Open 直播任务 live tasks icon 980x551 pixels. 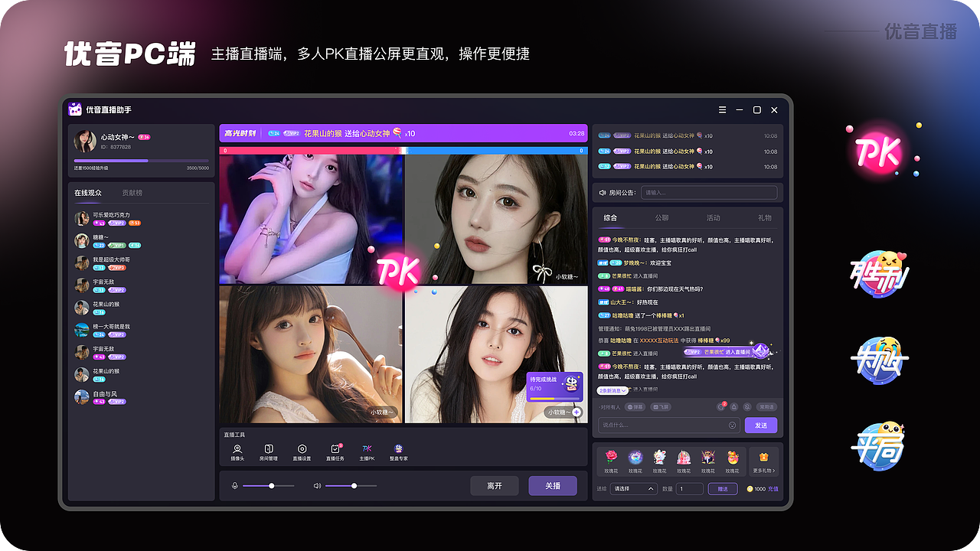(x=335, y=451)
